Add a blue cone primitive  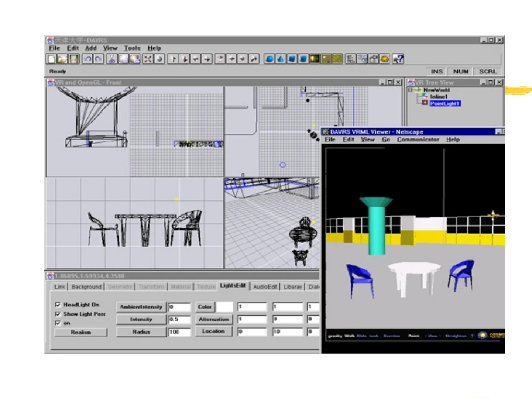pyautogui.click(x=281, y=59)
